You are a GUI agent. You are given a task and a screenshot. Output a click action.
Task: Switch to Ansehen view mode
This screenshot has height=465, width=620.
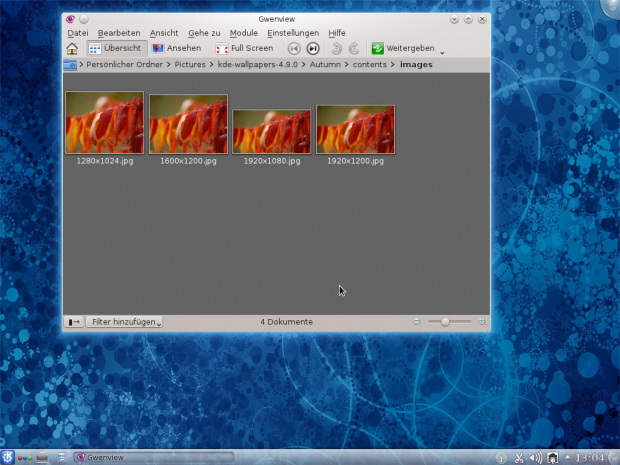pyautogui.click(x=177, y=48)
